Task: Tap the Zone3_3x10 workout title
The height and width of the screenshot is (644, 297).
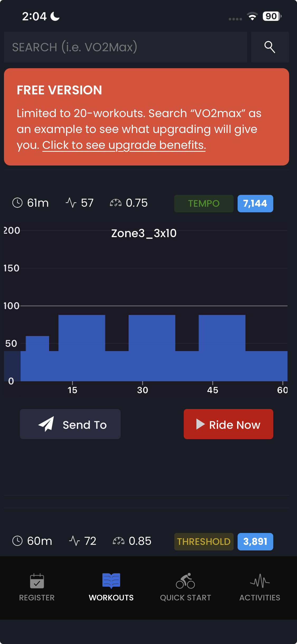Action: [x=144, y=233]
